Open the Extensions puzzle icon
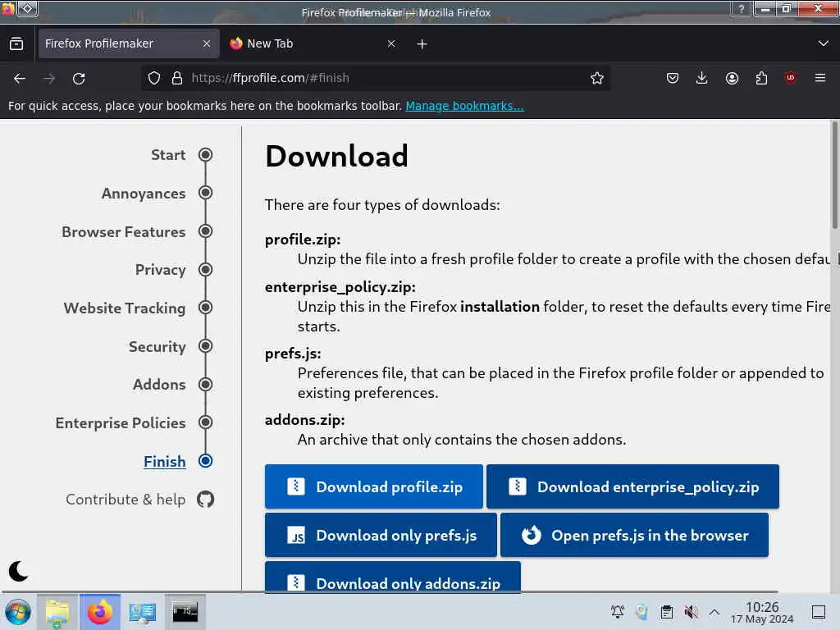The image size is (840, 630). (761, 78)
